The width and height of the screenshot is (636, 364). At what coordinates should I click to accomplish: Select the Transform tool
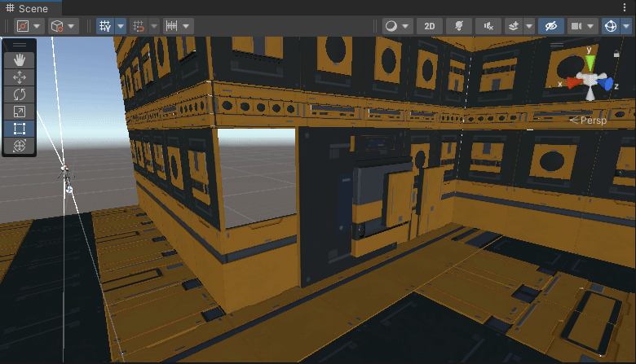20,146
